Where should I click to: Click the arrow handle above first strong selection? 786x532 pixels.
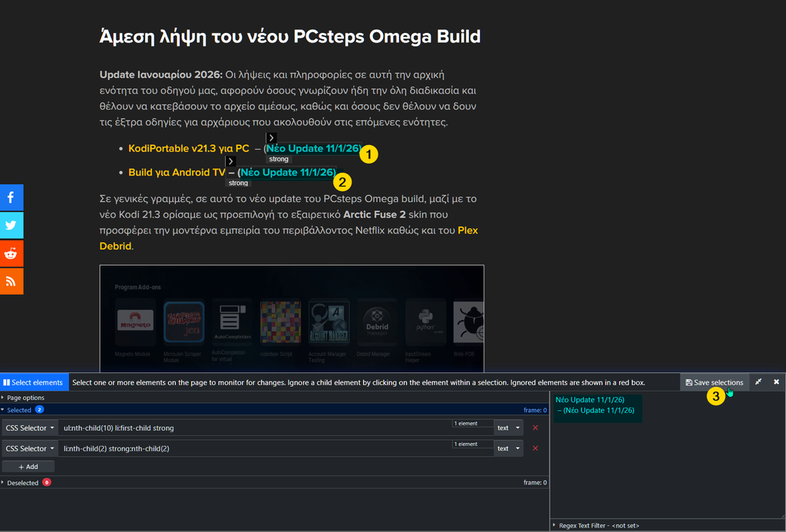(271, 137)
